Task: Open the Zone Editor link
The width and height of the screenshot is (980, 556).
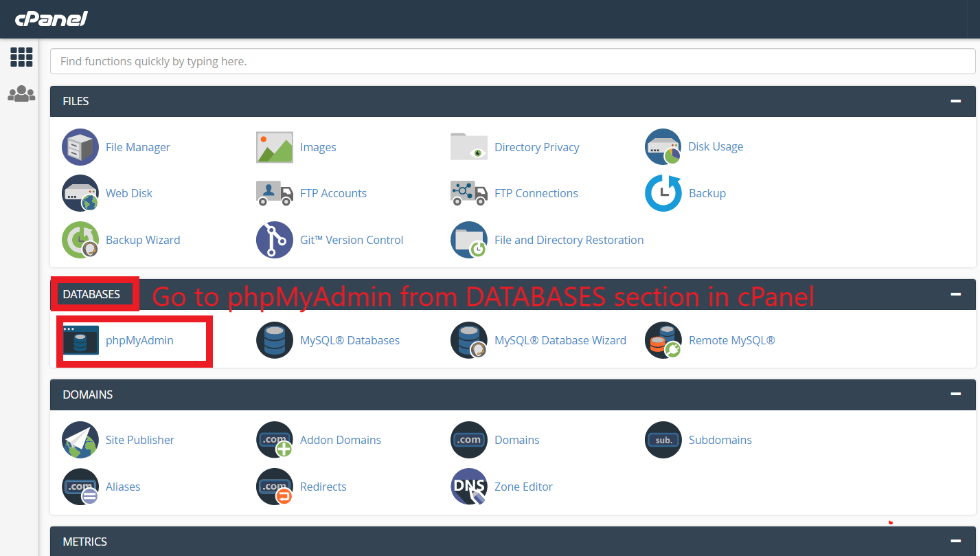Action: 523,487
